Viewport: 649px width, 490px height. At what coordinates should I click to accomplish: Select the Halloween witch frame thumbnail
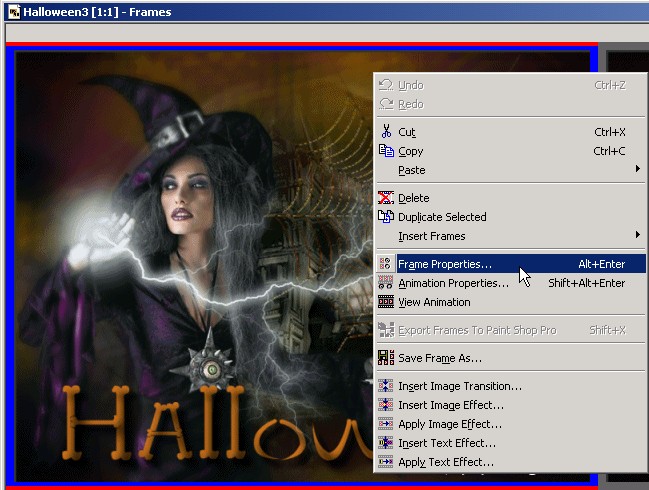[195, 265]
